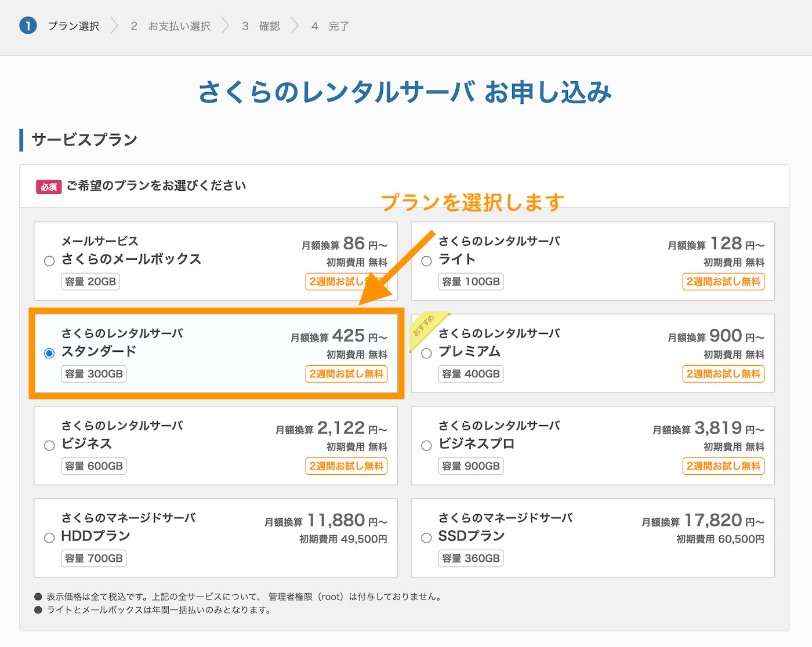The width and height of the screenshot is (812, 647).
Task: Click the 月額換算 128 円〜 price
Action: pos(716,244)
